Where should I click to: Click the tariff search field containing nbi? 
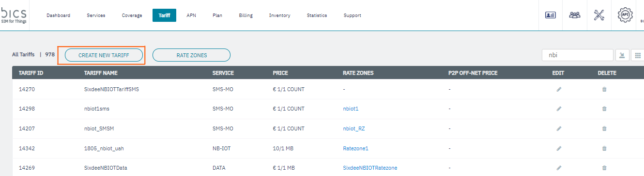pos(577,55)
